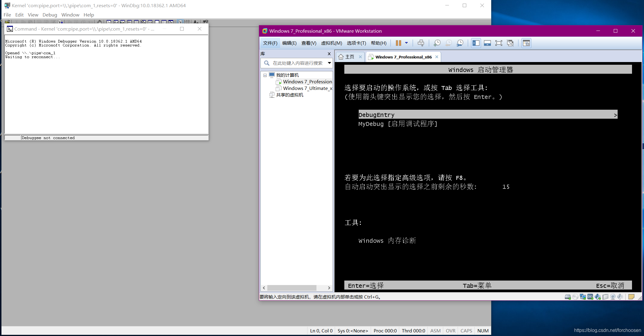Click the DebugEntry boot option in VM
The image size is (644, 336).
pos(488,114)
